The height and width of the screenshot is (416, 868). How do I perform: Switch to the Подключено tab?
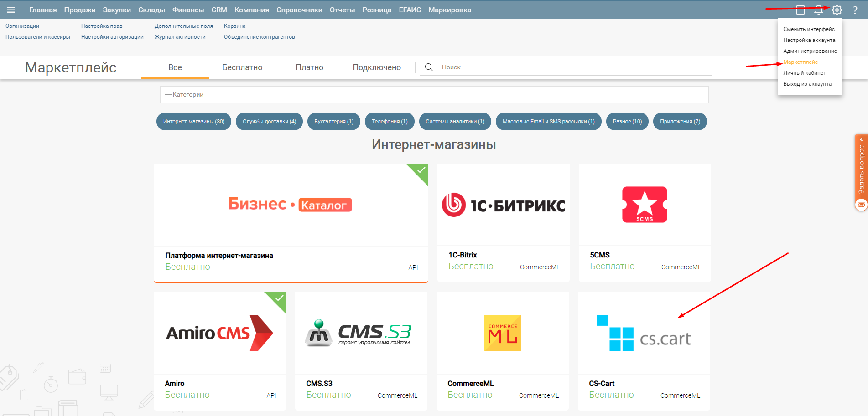(377, 67)
